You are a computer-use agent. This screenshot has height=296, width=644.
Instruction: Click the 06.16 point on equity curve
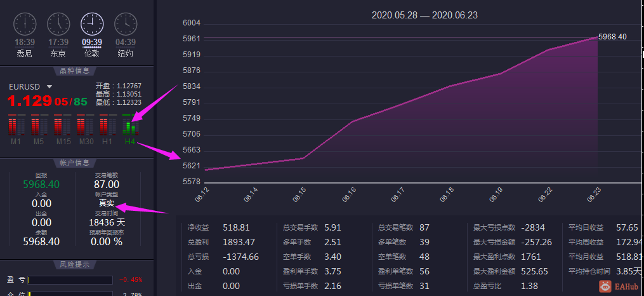[353, 121]
